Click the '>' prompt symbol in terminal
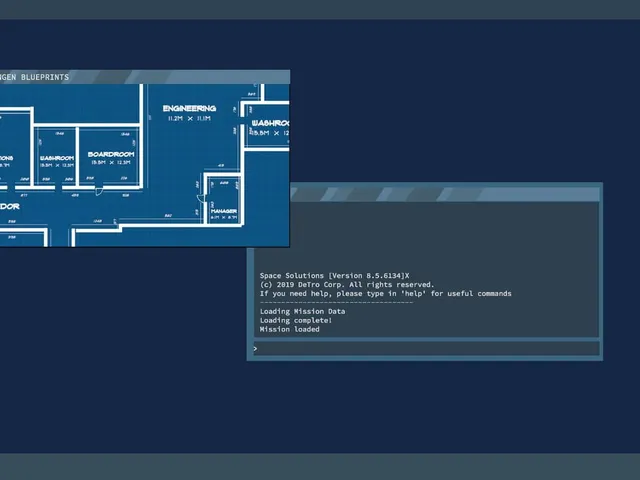This screenshot has height=480, width=640. tap(255, 349)
